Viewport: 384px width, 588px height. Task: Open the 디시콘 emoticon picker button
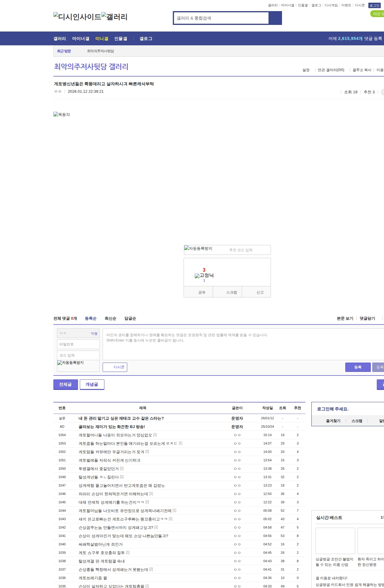click(115, 367)
